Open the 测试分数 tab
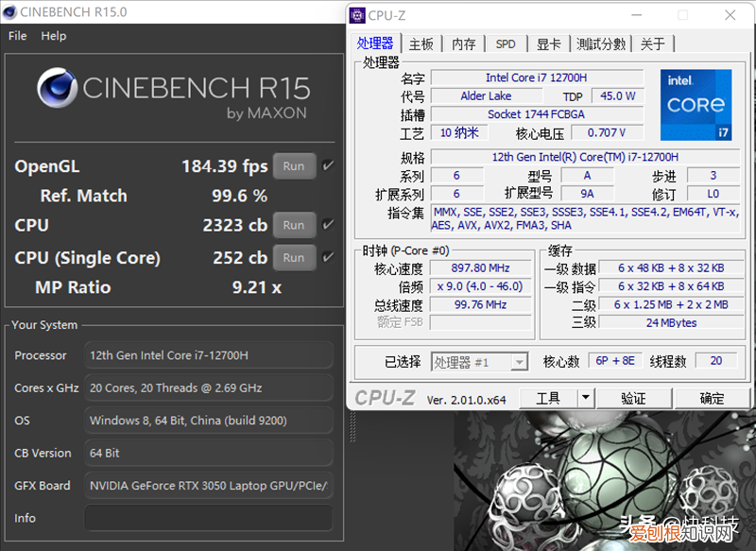 602,43
